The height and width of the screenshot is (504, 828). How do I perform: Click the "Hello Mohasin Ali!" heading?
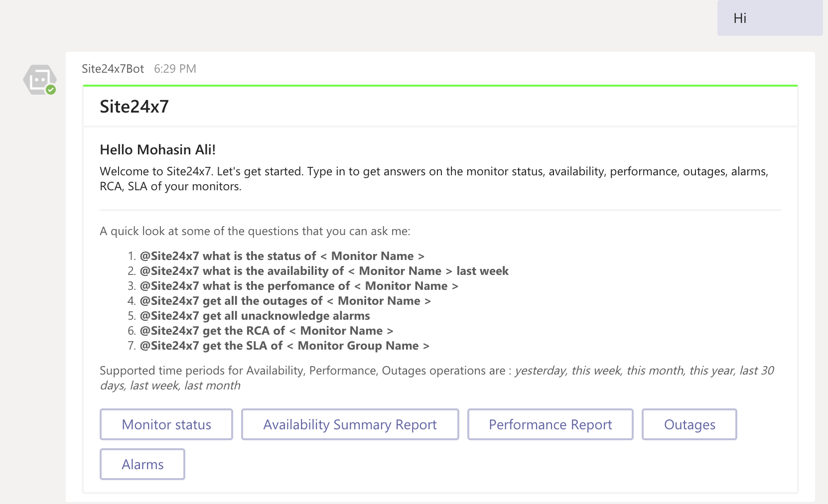point(157,150)
